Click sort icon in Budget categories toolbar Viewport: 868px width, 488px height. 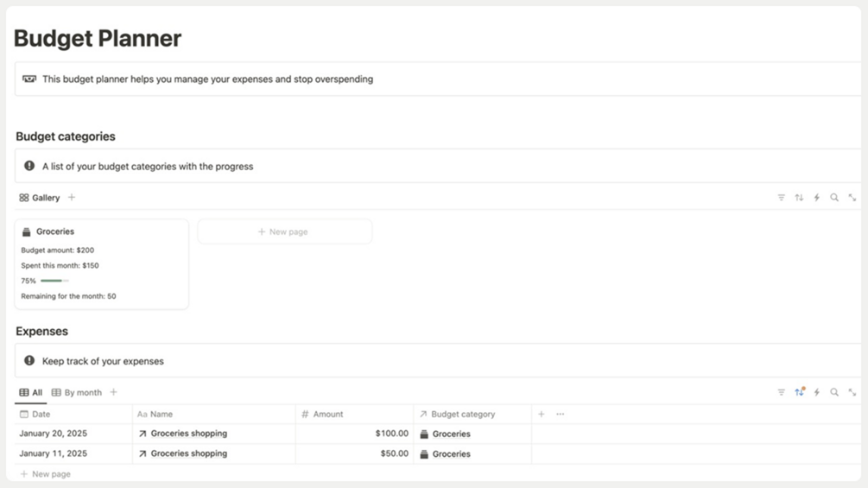[799, 198]
